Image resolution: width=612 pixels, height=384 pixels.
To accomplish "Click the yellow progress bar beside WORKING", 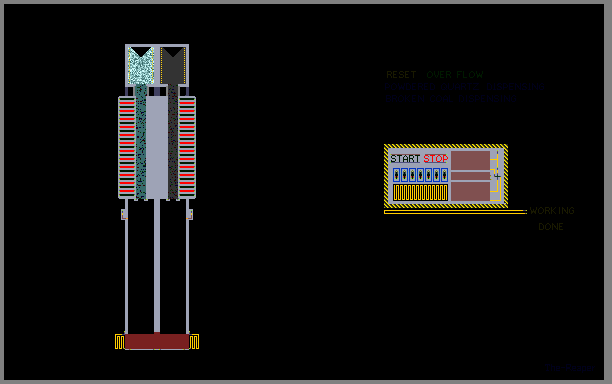I will pyautogui.click(x=455, y=212).
